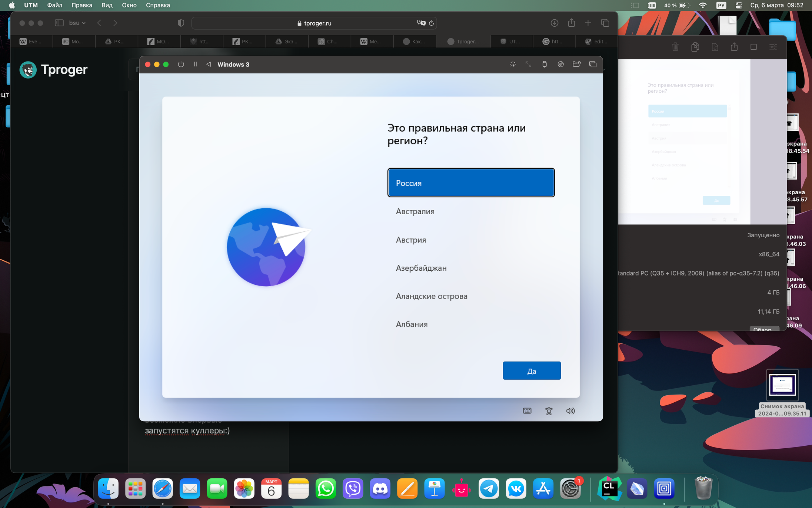Screen dimensions: 812x508
Task: Open the Справка menu
Action: 158,5
